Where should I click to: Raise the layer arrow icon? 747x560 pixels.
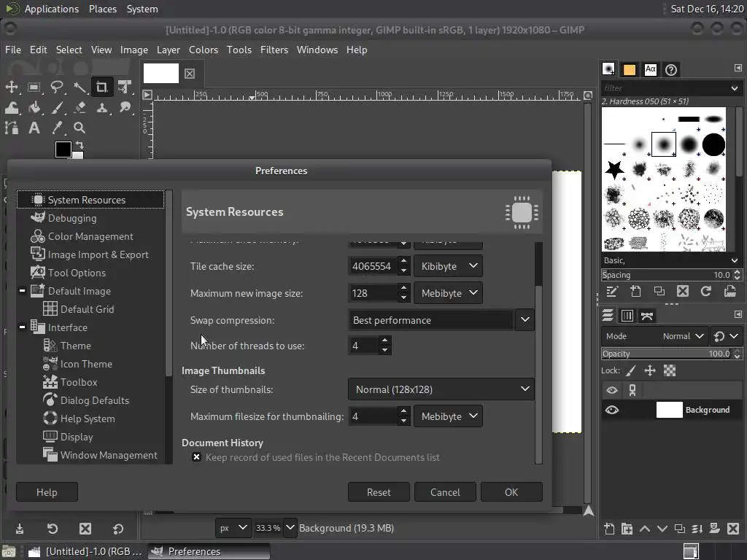click(645, 529)
